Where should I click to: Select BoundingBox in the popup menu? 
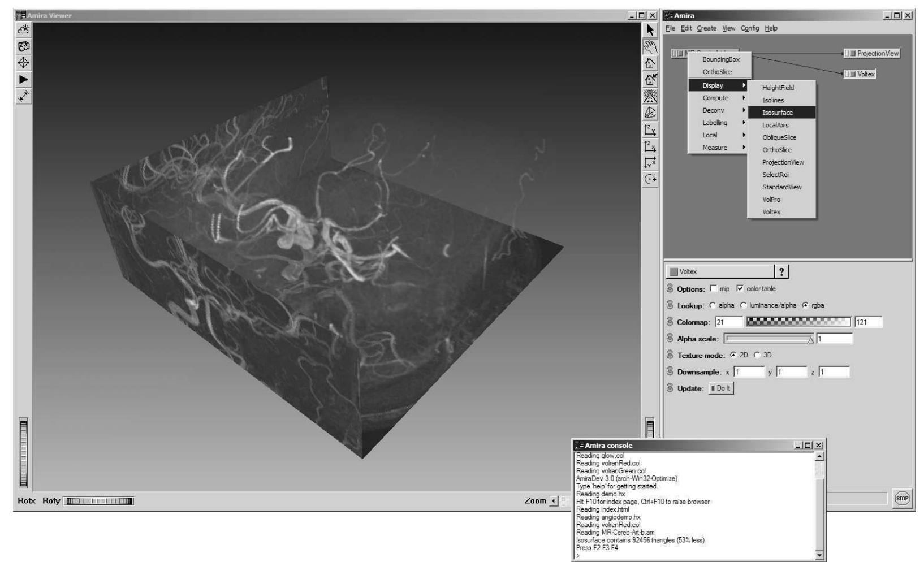pos(719,59)
